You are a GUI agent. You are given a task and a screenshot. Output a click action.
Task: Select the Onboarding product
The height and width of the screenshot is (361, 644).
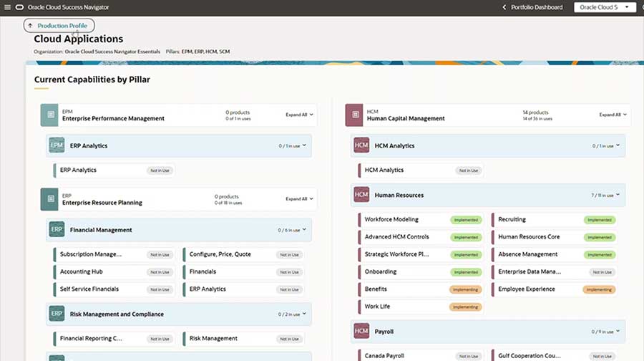coord(421,271)
